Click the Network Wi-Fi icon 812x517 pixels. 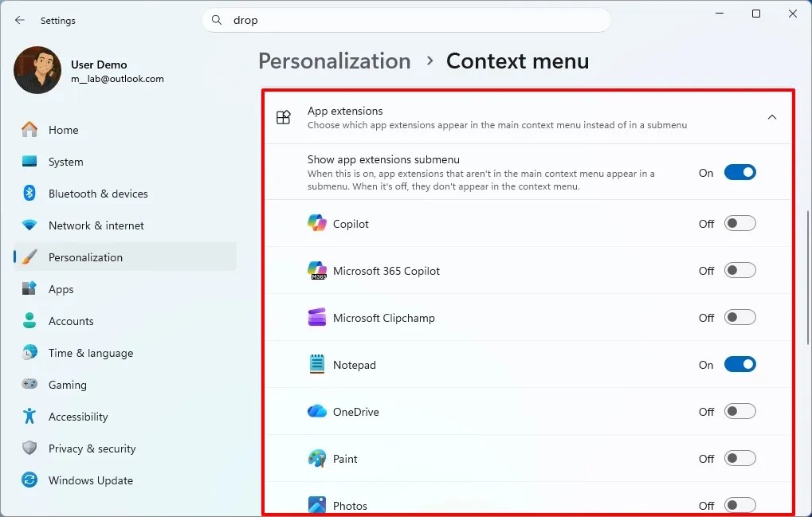pyautogui.click(x=29, y=225)
